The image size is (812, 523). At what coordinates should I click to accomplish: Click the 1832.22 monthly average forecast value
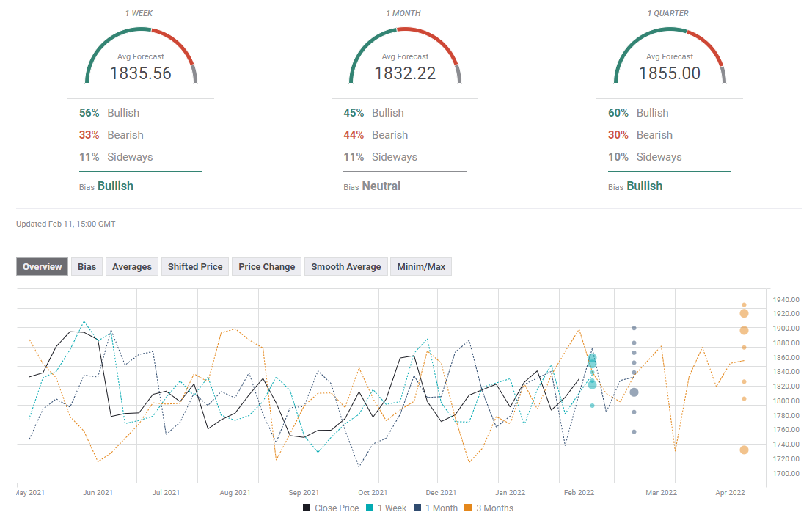[405, 73]
